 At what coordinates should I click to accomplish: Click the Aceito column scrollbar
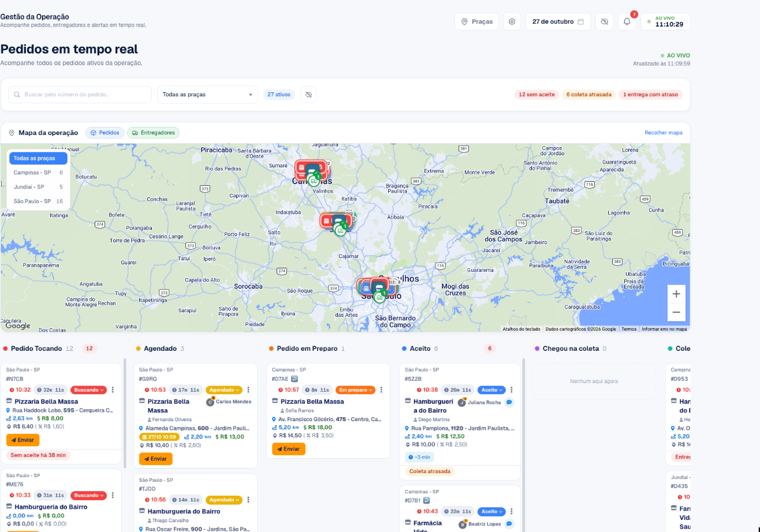tap(524, 444)
